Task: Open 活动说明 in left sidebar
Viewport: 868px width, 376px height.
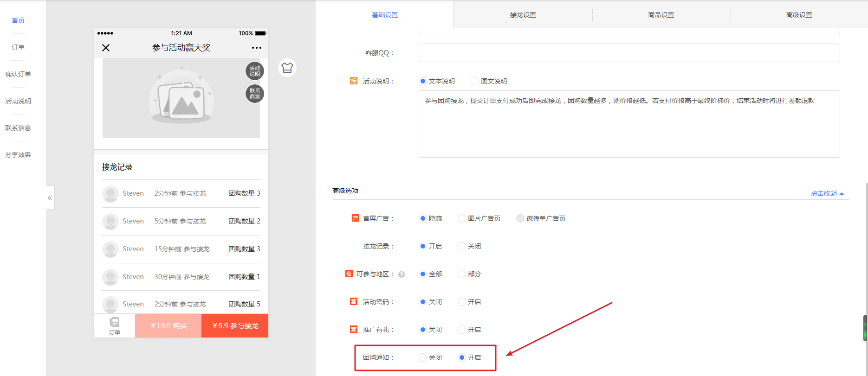Action: pyautogui.click(x=18, y=101)
